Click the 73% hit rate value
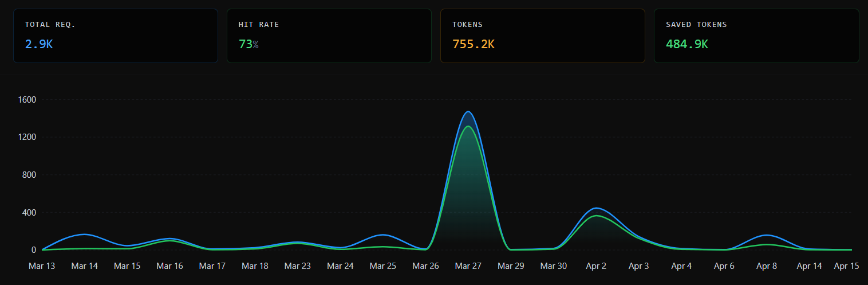Viewport: 868px width, 285px height. tap(248, 44)
